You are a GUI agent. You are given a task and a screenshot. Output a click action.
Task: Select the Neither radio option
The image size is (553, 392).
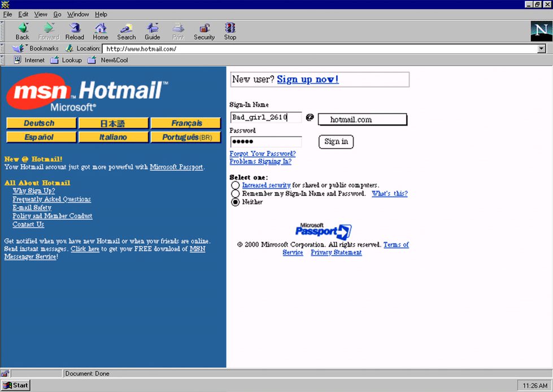pos(235,202)
